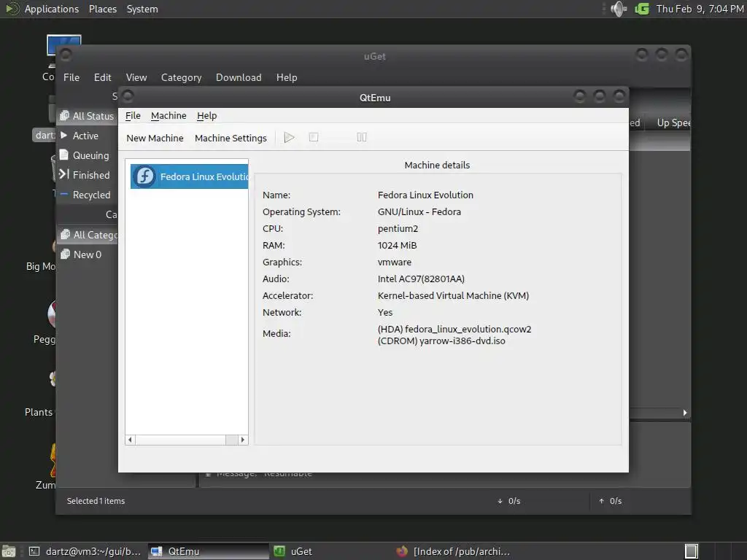
Task: Click the 'Machine details' heading
Action: click(x=437, y=166)
